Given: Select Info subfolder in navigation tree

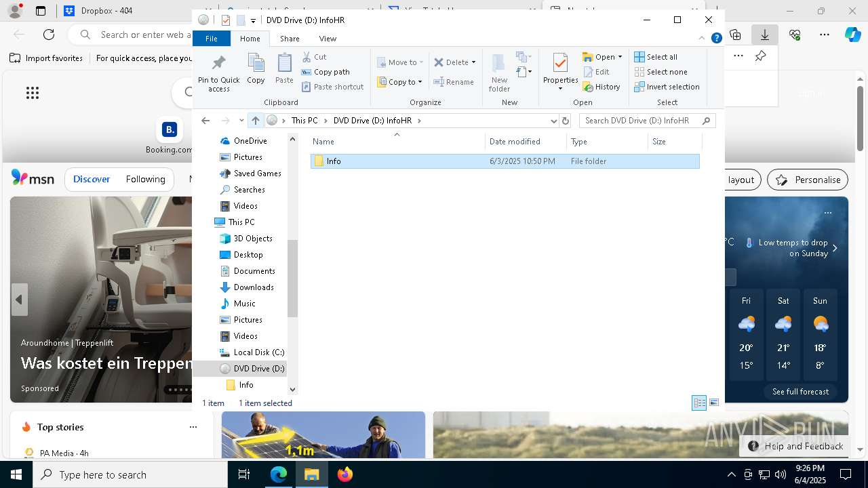Looking at the screenshot, I should pyautogui.click(x=245, y=385).
